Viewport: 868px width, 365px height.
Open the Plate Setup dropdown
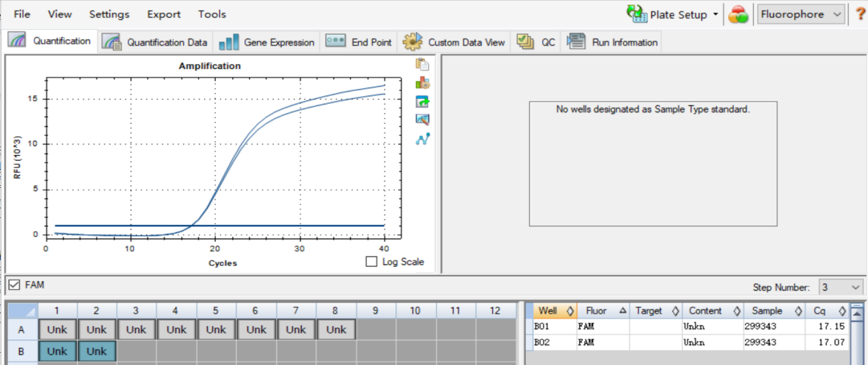(673, 14)
